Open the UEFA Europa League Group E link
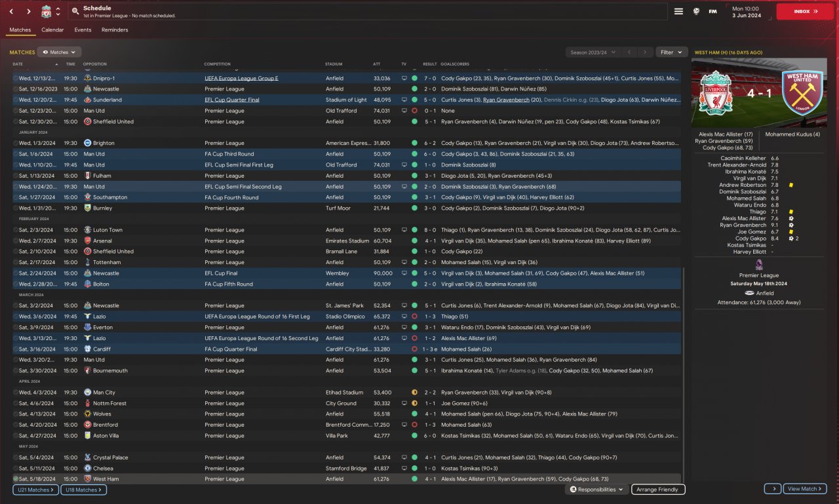 click(x=241, y=78)
